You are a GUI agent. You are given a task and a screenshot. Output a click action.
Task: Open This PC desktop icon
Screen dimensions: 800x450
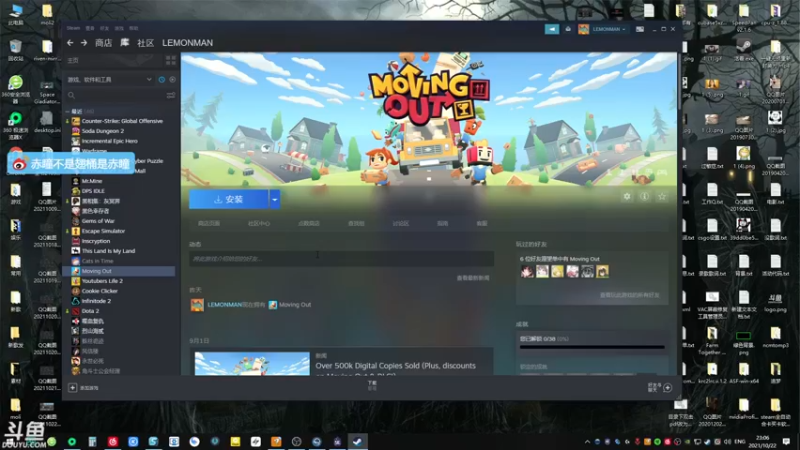coord(15,14)
